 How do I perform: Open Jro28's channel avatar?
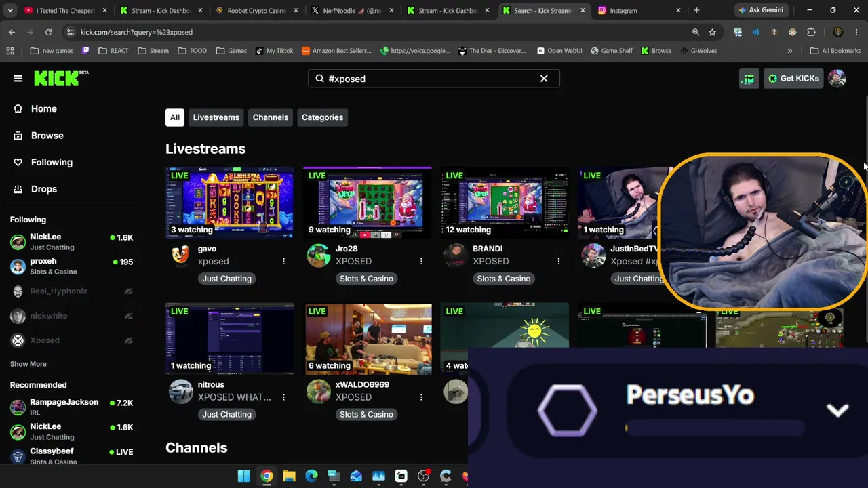tap(318, 256)
